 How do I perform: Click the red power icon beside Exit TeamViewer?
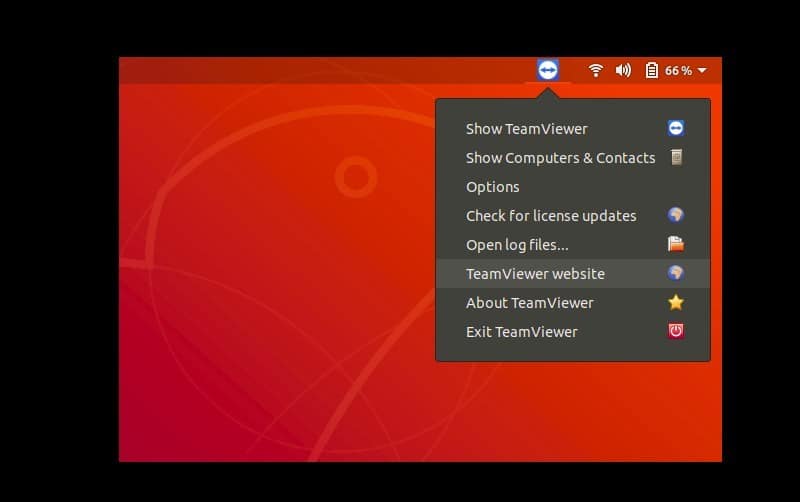coord(676,331)
